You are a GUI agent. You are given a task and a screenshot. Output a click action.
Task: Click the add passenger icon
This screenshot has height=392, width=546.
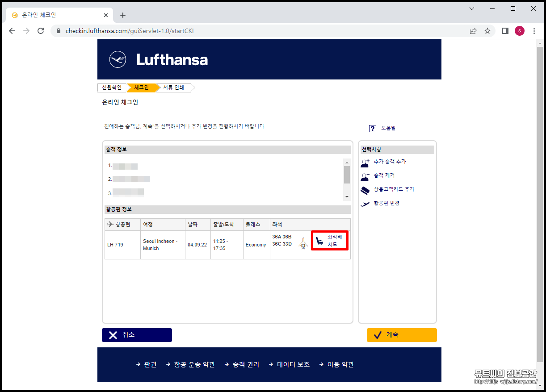pyautogui.click(x=365, y=163)
